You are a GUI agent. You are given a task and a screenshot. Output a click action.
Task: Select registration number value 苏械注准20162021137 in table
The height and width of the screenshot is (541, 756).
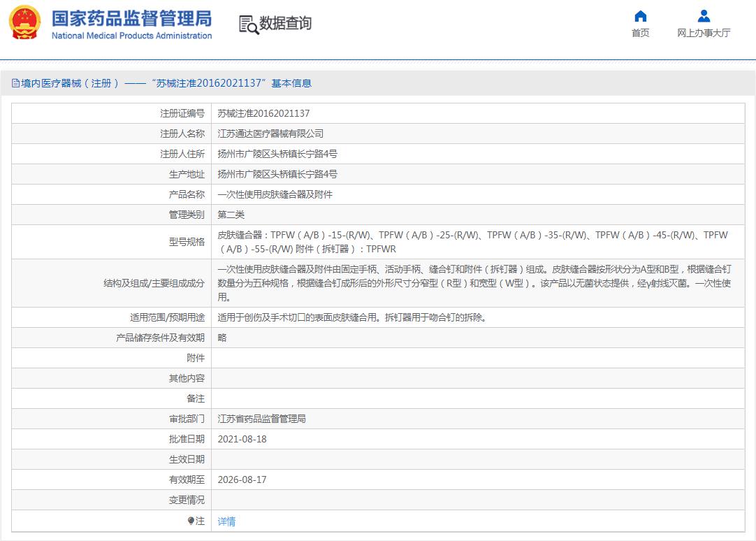pyautogui.click(x=263, y=113)
